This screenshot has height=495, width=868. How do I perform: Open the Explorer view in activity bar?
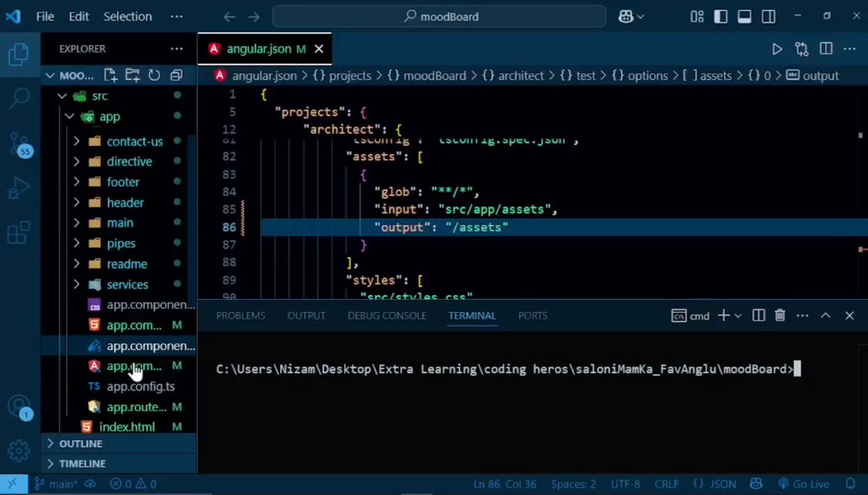(19, 54)
